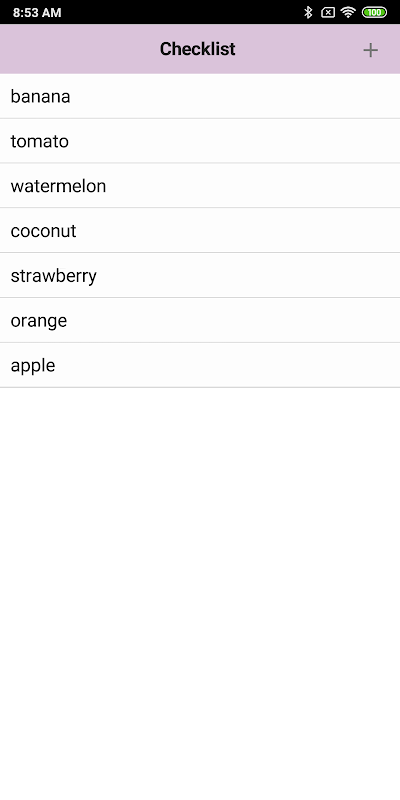
Task: Tap purple header space between title and plus
Action: pyautogui.click(x=299, y=49)
